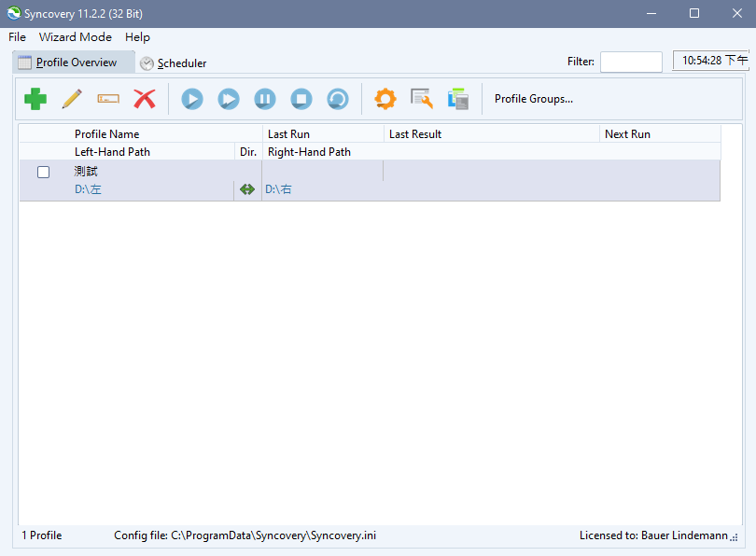Click the Next Run column header
This screenshot has width=756, height=556.
(660, 134)
